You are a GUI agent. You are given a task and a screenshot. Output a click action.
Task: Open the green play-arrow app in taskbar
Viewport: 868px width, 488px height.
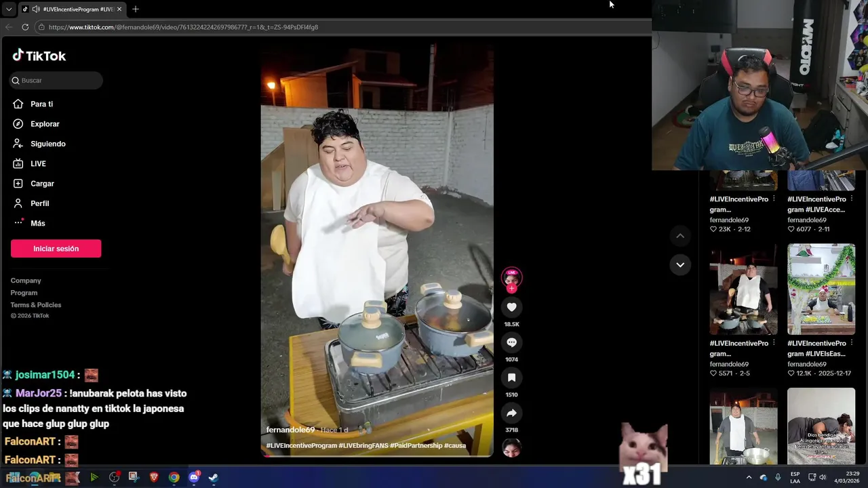click(x=94, y=477)
